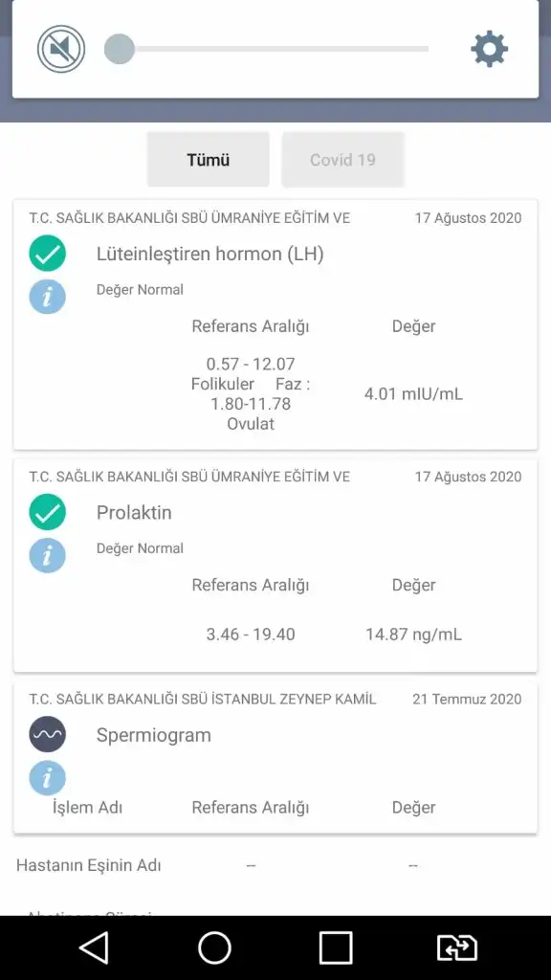Open settings with the gear icon
This screenshot has height=980, width=551.
[x=489, y=49]
